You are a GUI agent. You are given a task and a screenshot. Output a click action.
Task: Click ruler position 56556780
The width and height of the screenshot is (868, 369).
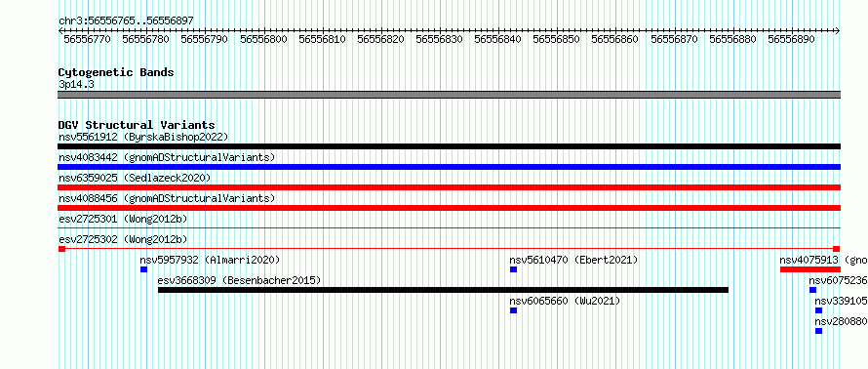[x=146, y=39]
